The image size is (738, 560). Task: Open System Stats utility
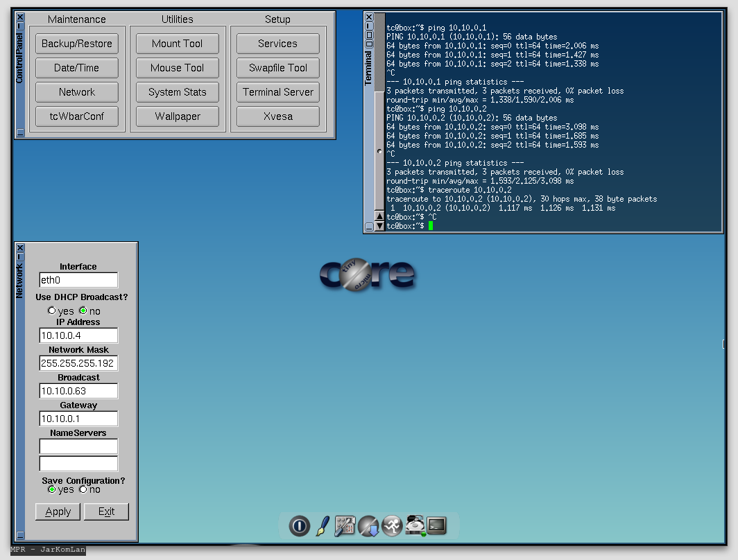coord(178,92)
